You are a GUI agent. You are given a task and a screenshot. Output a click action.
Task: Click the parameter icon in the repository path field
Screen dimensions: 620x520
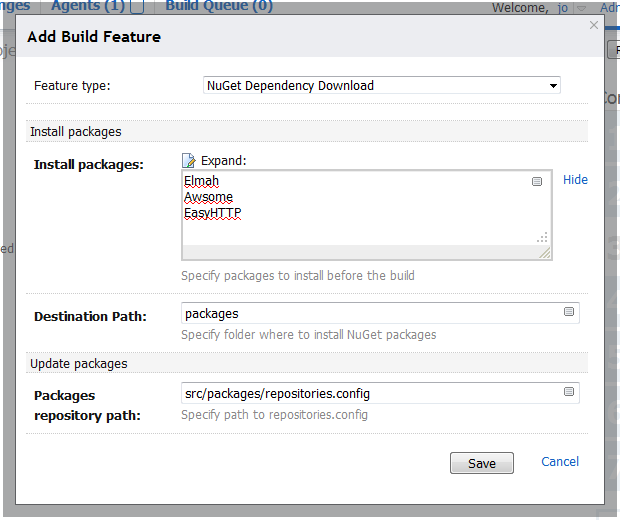569,392
